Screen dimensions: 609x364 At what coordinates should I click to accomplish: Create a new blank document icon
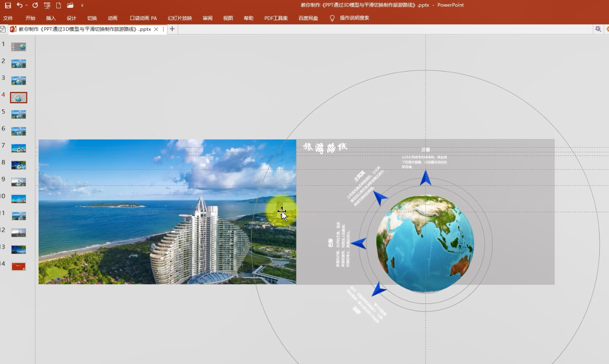pos(59,5)
